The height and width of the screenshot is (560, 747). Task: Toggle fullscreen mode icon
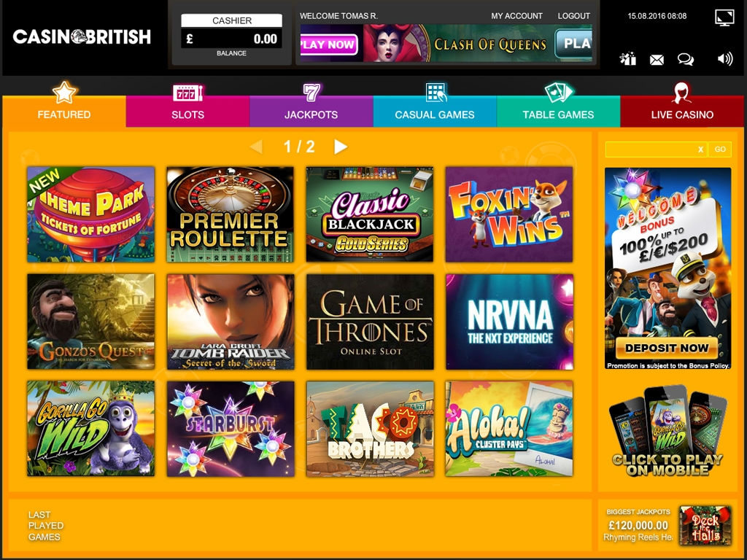[724, 17]
